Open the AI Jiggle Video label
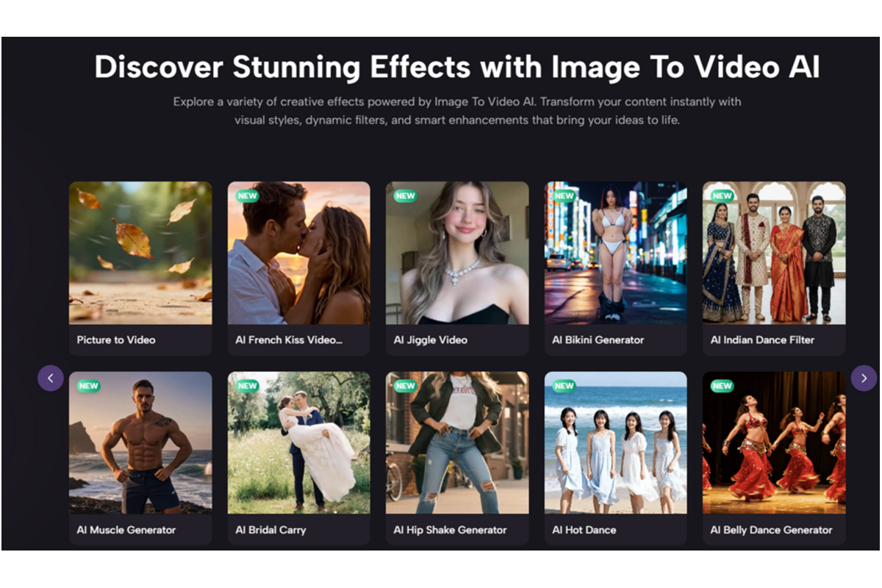The width and height of the screenshot is (882, 588). pos(430,340)
